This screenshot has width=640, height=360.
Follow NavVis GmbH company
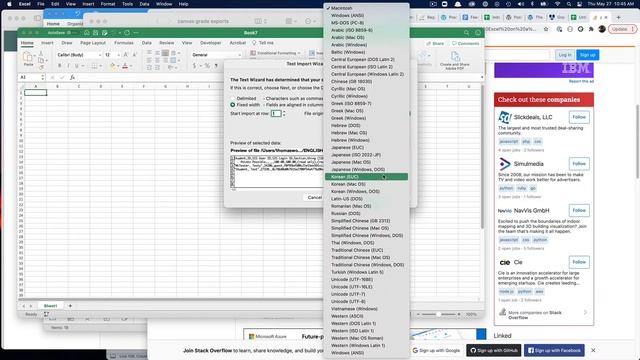tap(579, 210)
